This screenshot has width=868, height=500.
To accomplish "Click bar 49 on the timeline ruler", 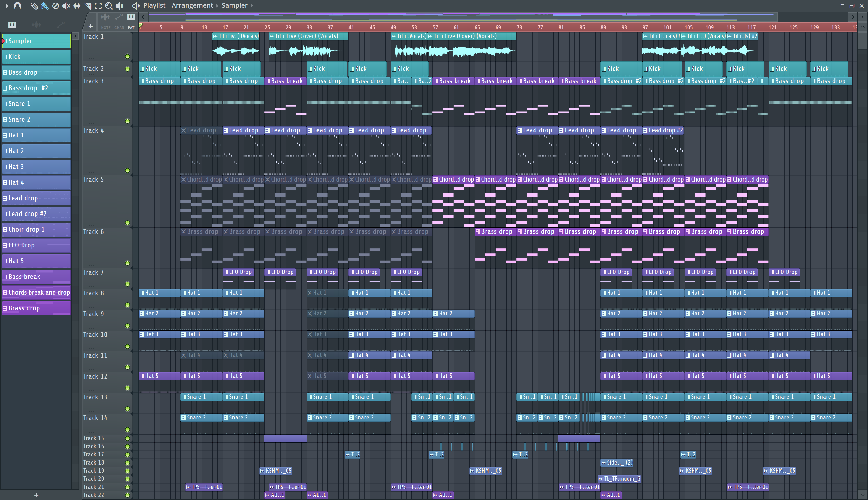I will [x=393, y=27].
